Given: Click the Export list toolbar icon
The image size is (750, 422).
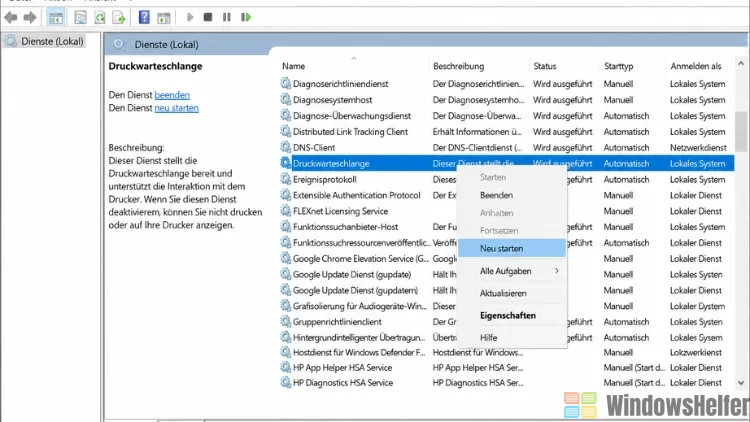Looking at the screenshot, I should pos(119,18).
